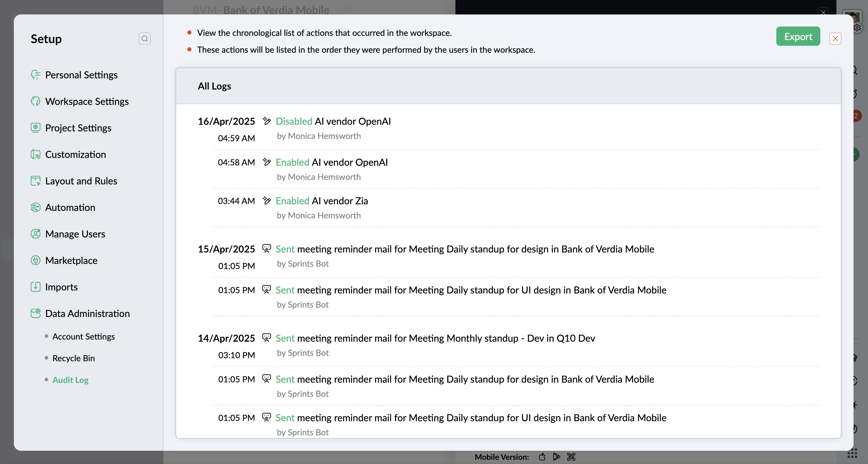Click the Data Administration icon
This screenshot has width=868, height=464.
35,313
